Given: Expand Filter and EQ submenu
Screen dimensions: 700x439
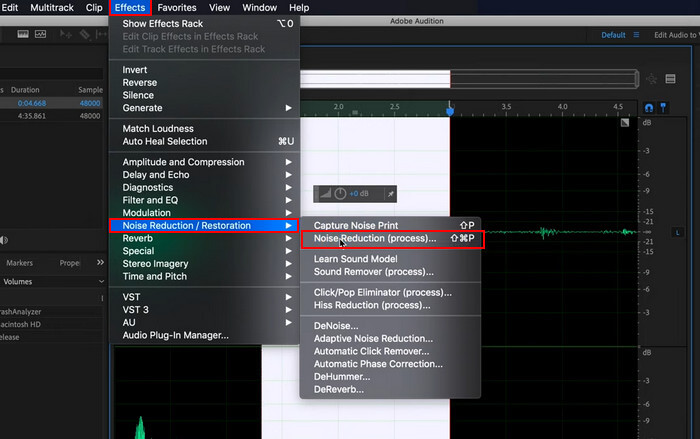Looking at the screenshot, I should (x=204, y=200).
